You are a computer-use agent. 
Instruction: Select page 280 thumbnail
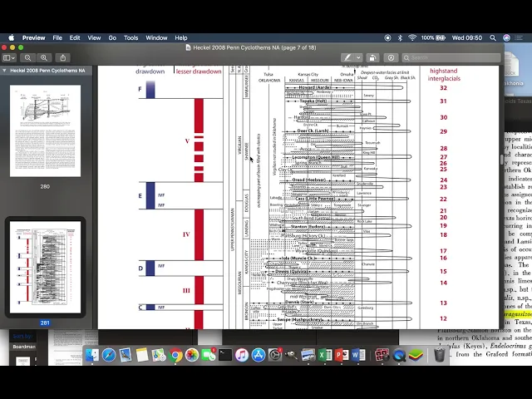click(x=45, y=131)
